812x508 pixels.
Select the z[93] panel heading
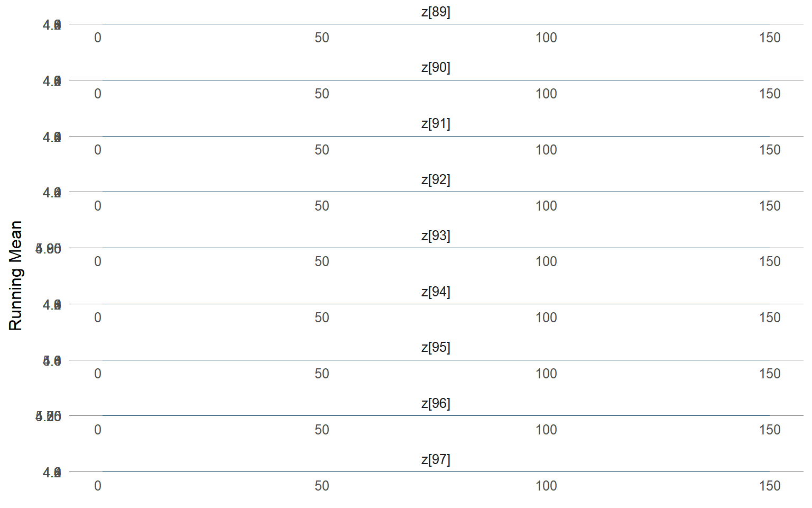point(436,235)
